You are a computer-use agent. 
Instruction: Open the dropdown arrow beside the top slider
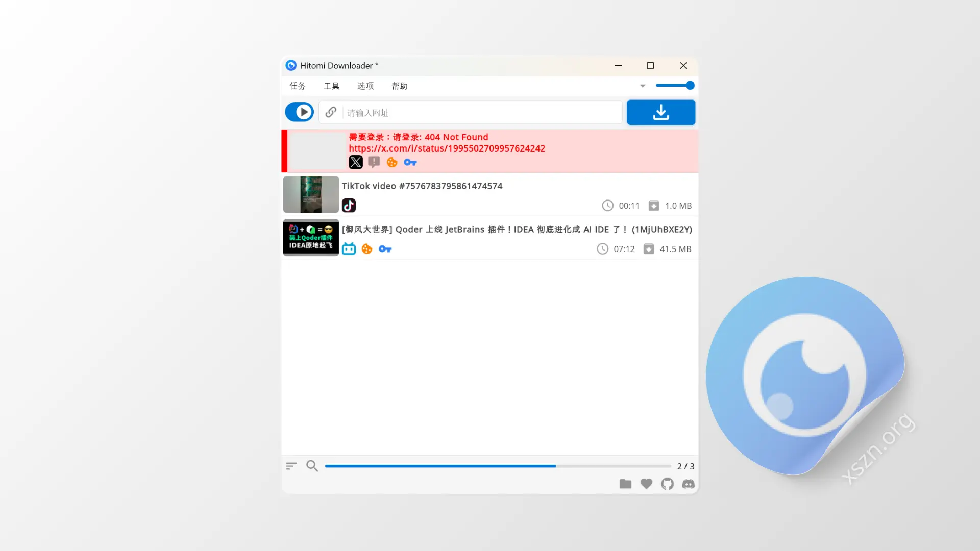click(642, 86)
